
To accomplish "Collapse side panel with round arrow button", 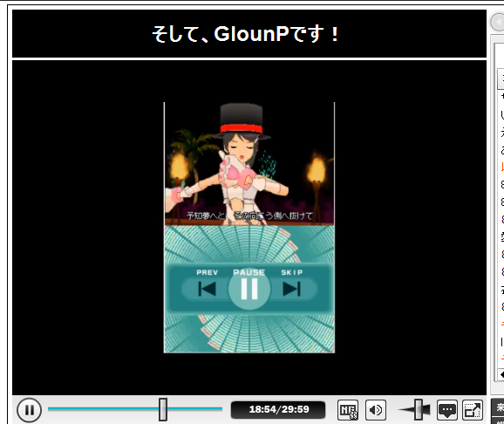I will [x=498, y=22].
